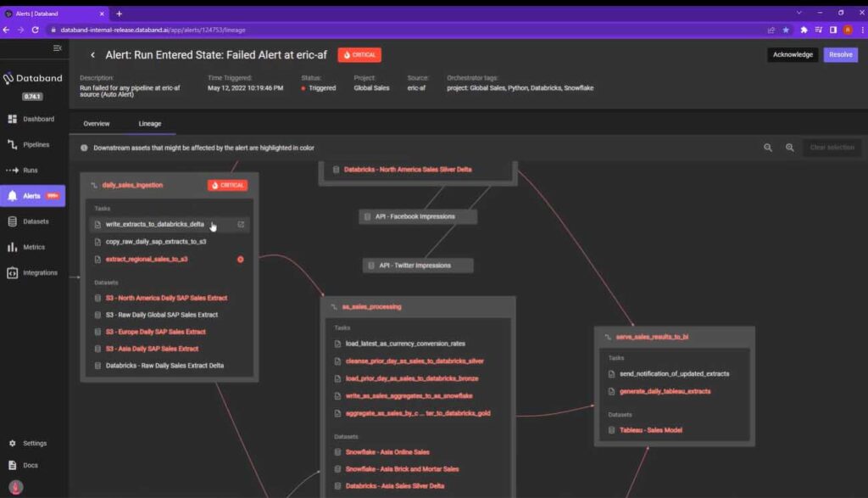The image size is (868, 498).
Task: Select the load_latest_as_currency_conversion_rates task
Action: (x=405, y=344)
